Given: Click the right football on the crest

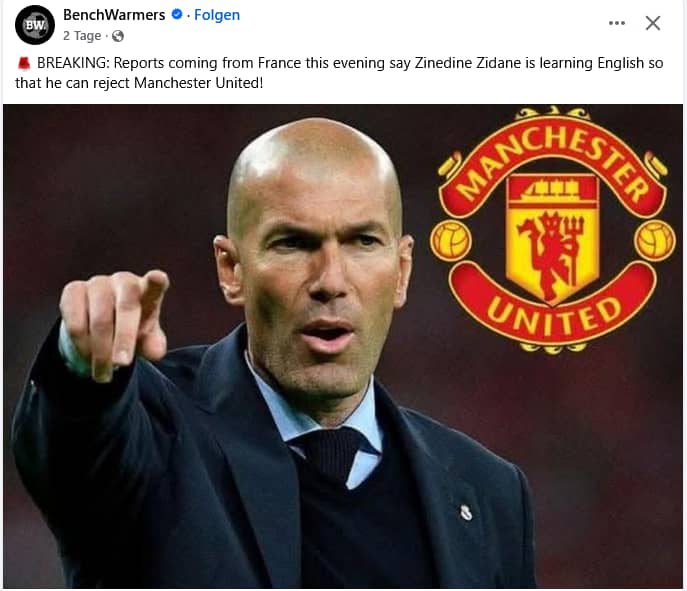Looking at the screenshot, I should pyautogui.click(x=655, y=241).
